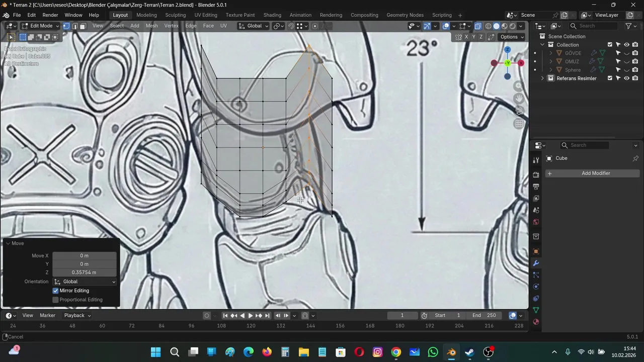Open the Particles properties tab
The height and width of the screenshot is (362, 644).
(x=536, y=275)
